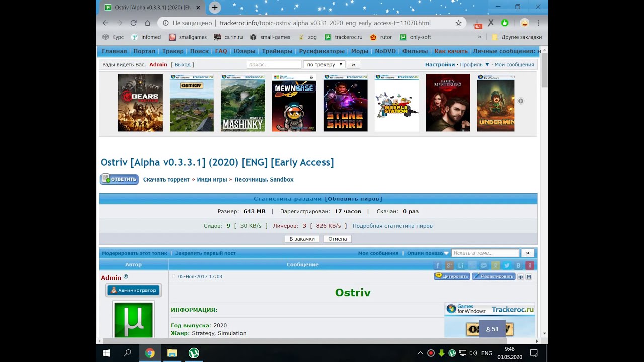Viewport: 644px width, 362px height.
Task: Click the small 'ip' icon in the post header
Action: 521,276
